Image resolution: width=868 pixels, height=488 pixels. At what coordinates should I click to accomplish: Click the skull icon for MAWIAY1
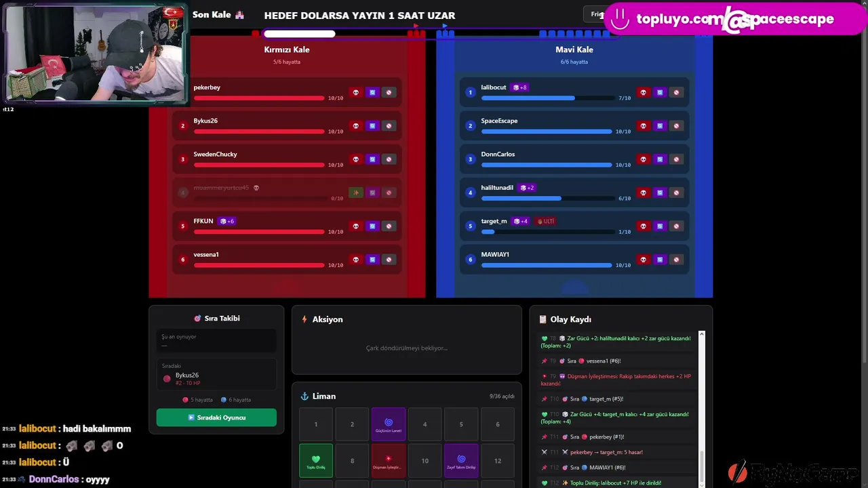pyautogui.click(x=643, y=260)
